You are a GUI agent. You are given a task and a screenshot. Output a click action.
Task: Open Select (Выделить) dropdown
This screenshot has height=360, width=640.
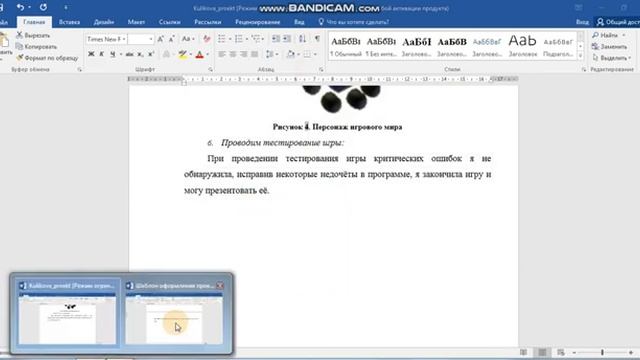pos(611,58)
